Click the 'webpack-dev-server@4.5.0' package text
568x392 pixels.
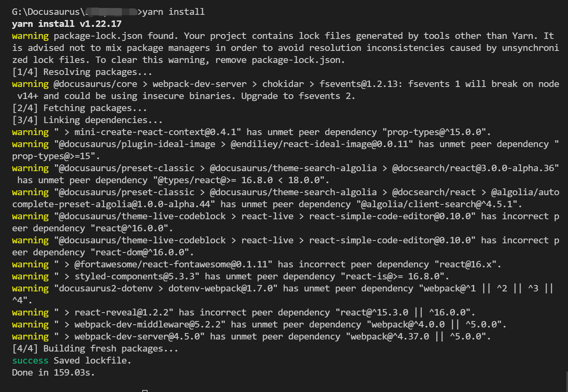coord(139,337)
